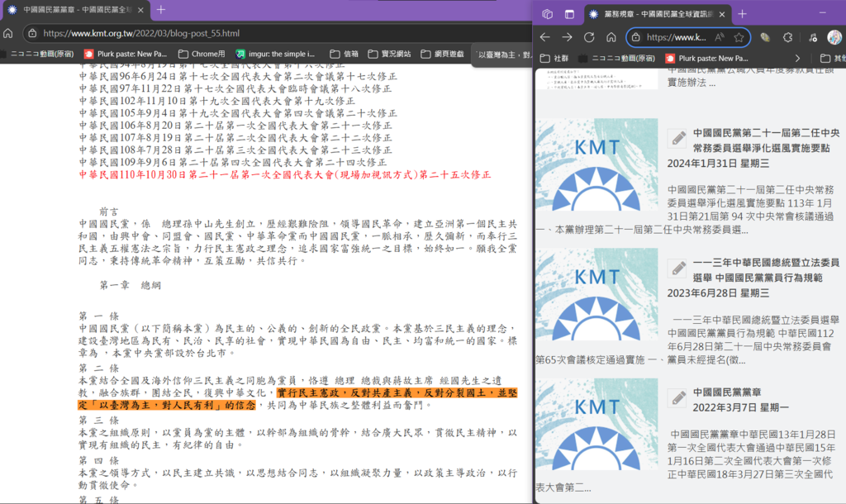
Task: Open yellow extension icon in right toolbar
Action: point(764,37)
